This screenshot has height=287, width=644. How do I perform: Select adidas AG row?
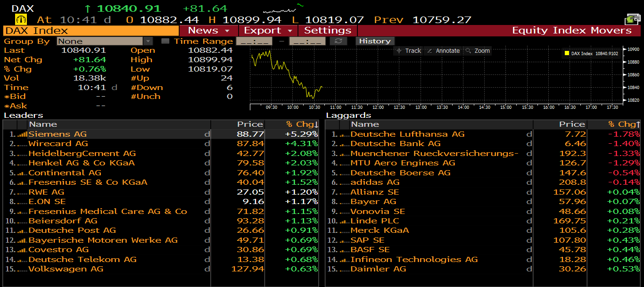[x=483, y=182]
